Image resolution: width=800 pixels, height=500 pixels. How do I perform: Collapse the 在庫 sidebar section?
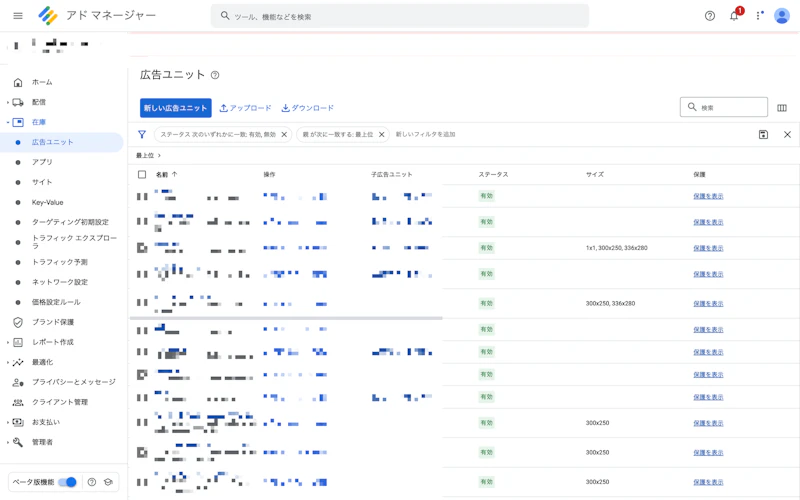click(8, 122)
